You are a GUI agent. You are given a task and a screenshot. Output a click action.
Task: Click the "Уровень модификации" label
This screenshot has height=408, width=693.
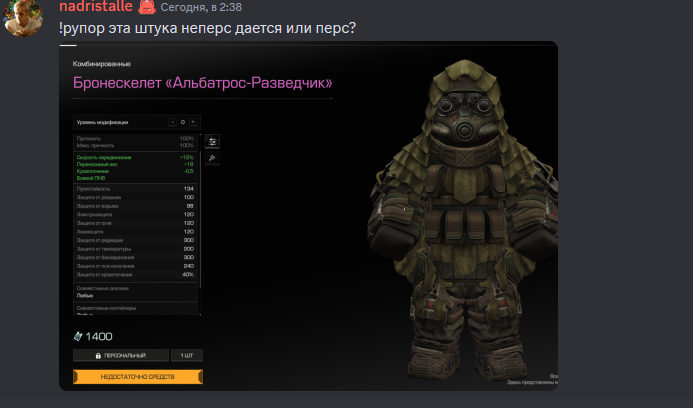(x=103, y=122)
